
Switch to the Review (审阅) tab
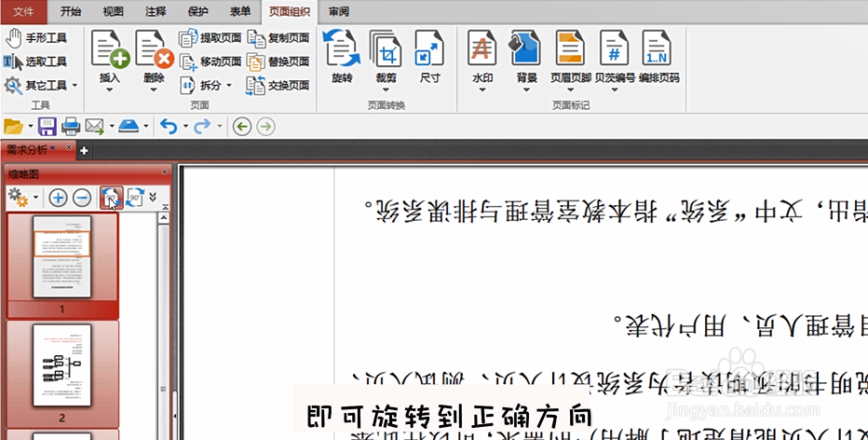(x=338, y=11)
